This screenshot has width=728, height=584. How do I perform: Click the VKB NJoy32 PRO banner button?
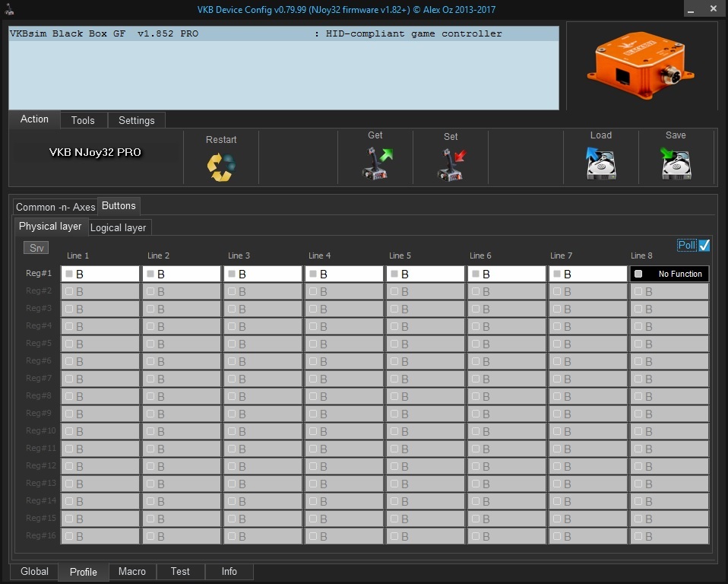pyautogui.click(x=95, y=152)
